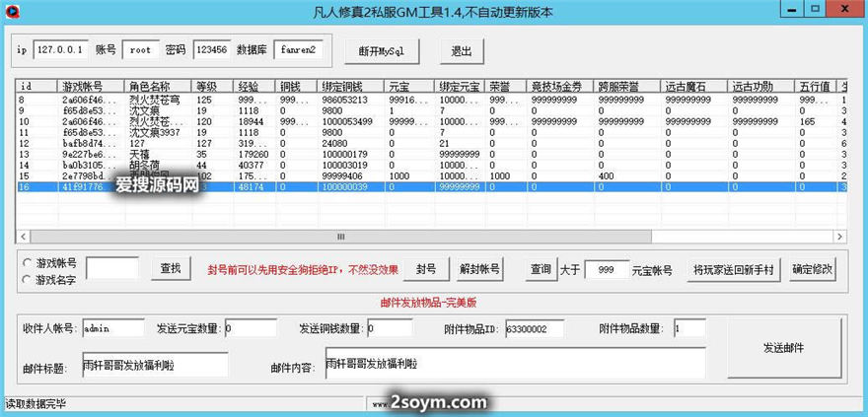Screen dimensions: 868x417
Task: Click the 确定修改 confirm button
Action: (x=812, y=269)
